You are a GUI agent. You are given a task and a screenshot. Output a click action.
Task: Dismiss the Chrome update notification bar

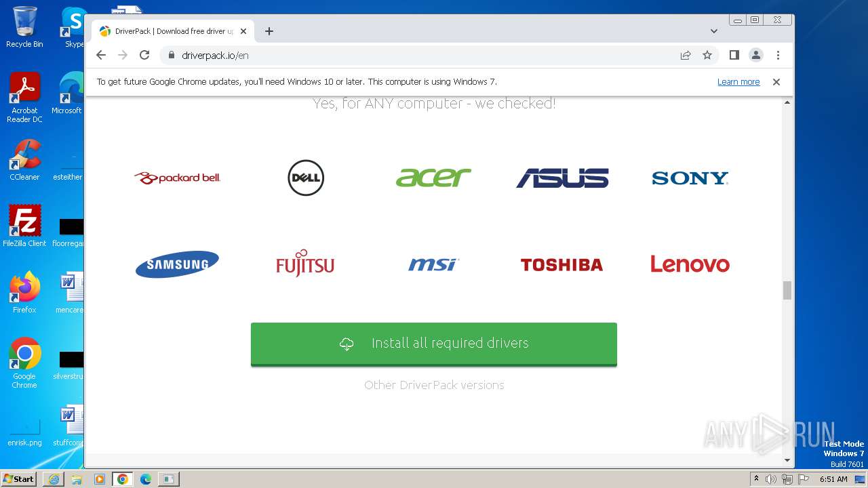[776, 82]
